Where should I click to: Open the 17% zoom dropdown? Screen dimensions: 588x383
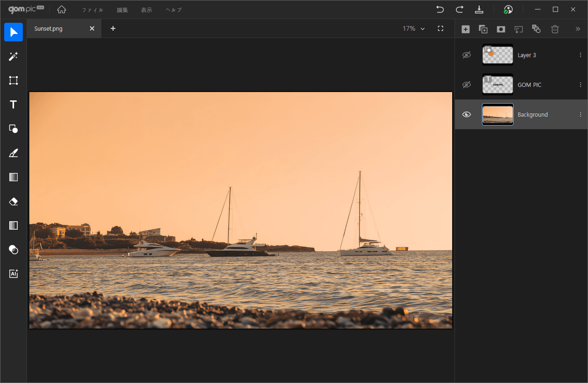tap(414, 29)
